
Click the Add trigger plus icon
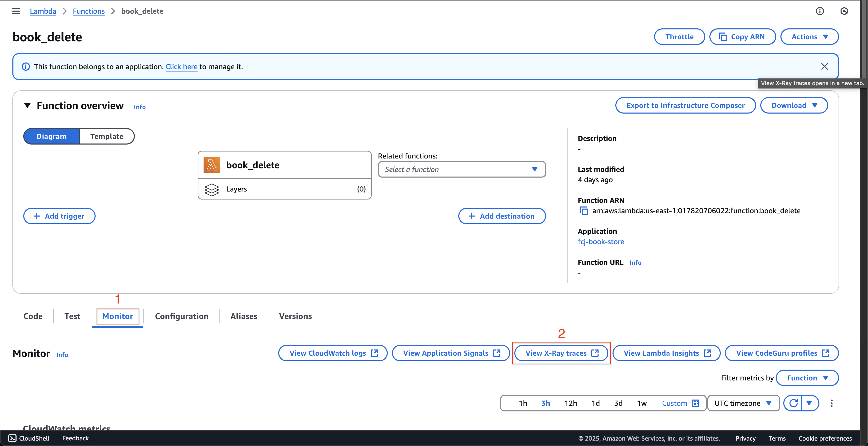pos(36,216)
